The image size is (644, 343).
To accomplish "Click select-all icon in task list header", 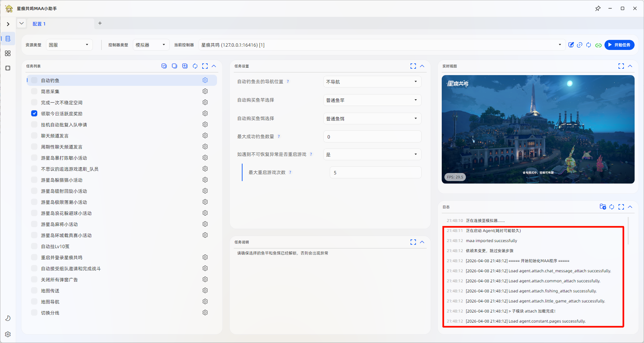I will click(x=164, y=66).
